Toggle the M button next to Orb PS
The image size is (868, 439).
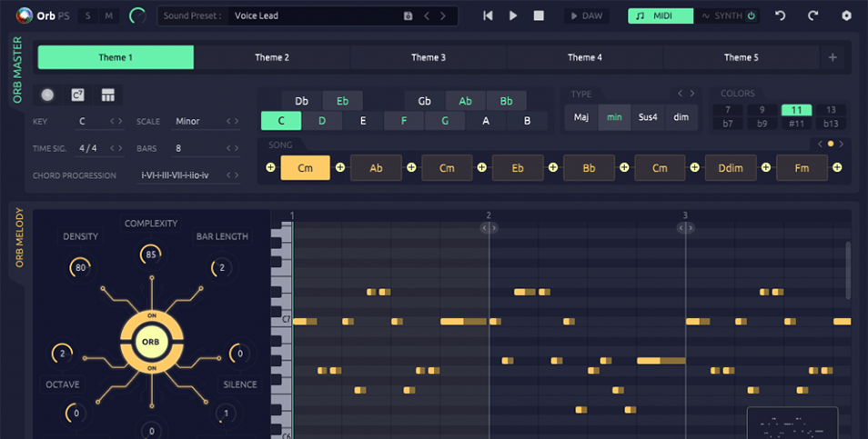point(108,16)
